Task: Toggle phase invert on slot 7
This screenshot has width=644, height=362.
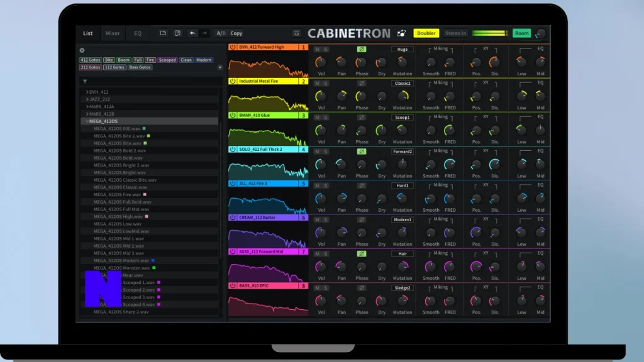Action: point(362,254)
